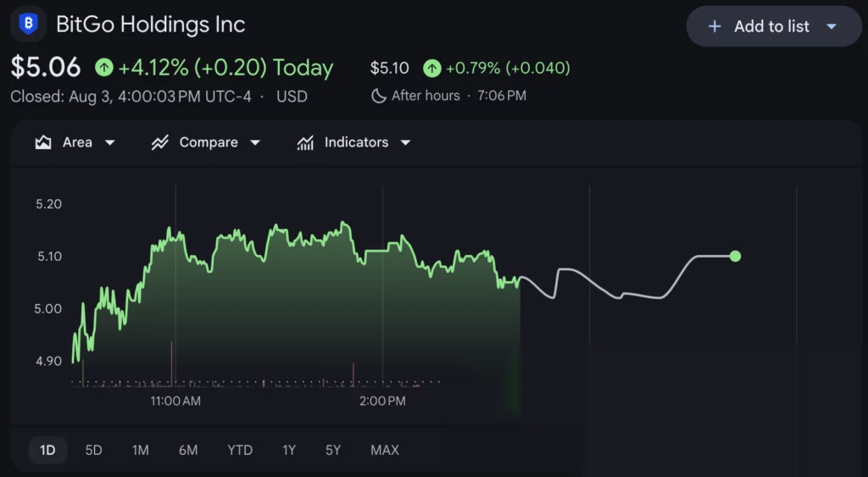This screenshot has height=477, width=868.
Task: Click the Add to list button label
Action: point(771,26)
